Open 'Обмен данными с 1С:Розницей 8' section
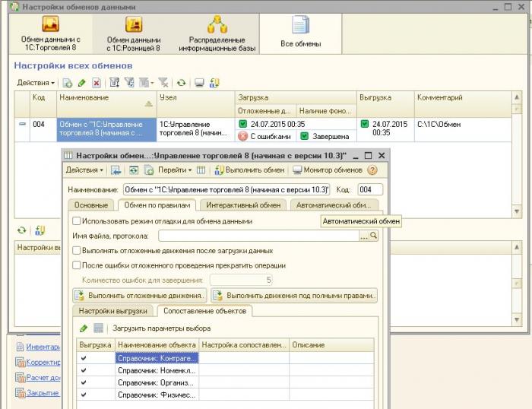532x409 pixels. point(133,33)
